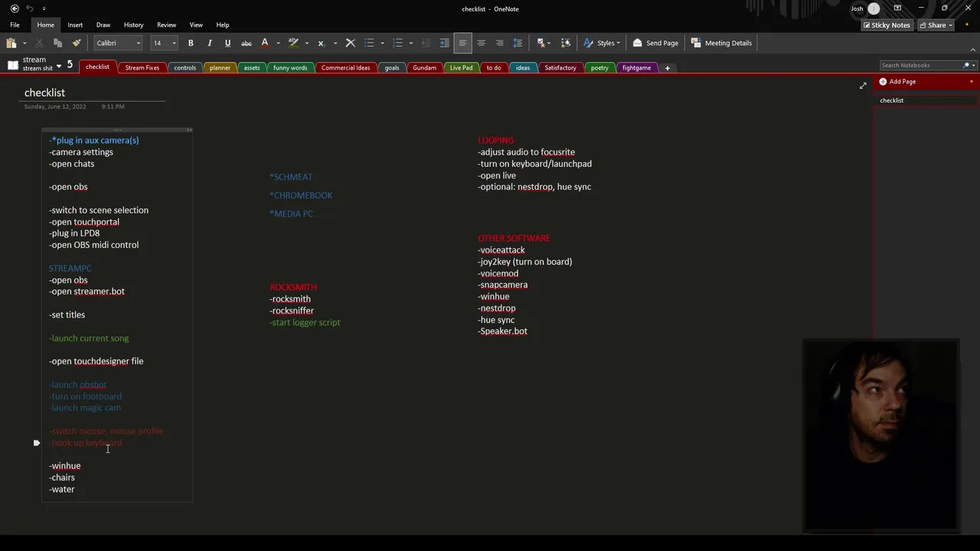The image size is (980, 551).
Task: Click the Find Tags icon
Action: pos(566,43)
